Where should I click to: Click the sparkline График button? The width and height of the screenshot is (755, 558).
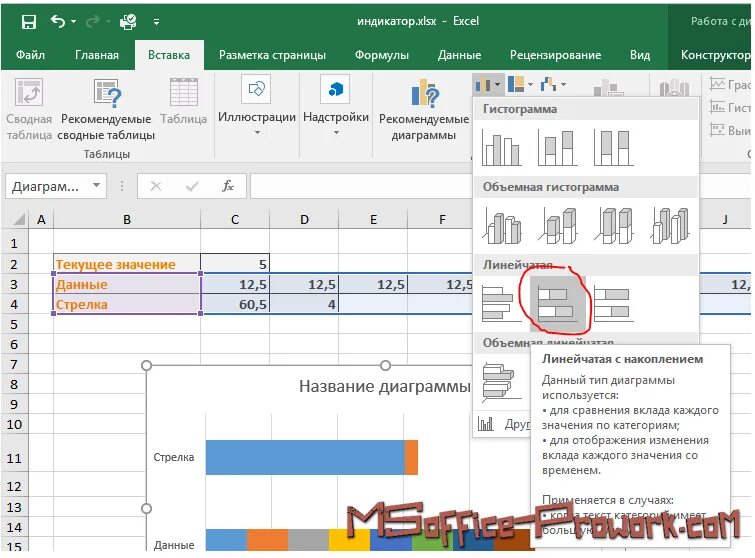(x=730, y=85)
